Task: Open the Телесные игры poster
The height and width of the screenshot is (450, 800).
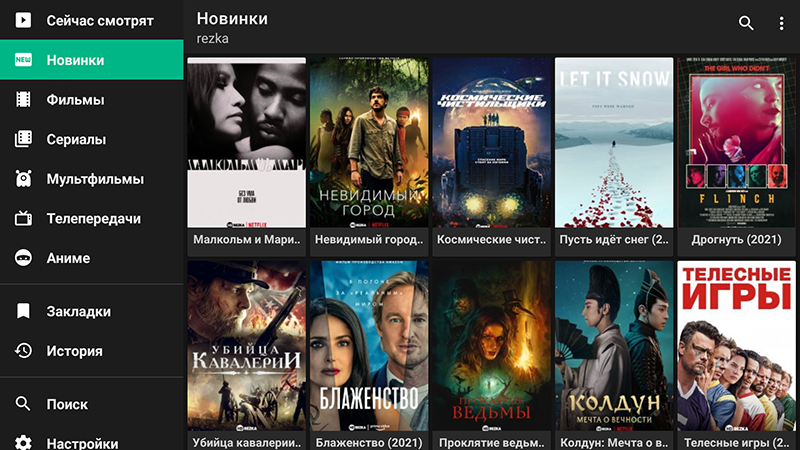Action: [736, 346]
